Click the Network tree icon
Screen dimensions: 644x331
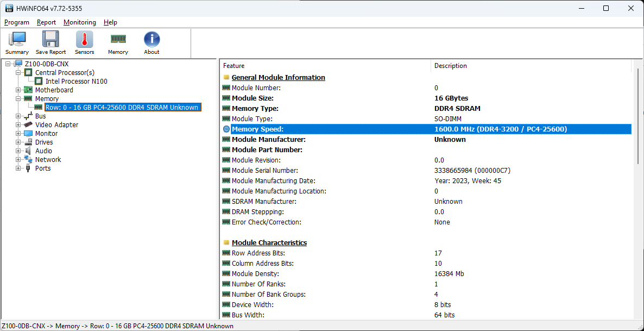(x=28, y=160)
